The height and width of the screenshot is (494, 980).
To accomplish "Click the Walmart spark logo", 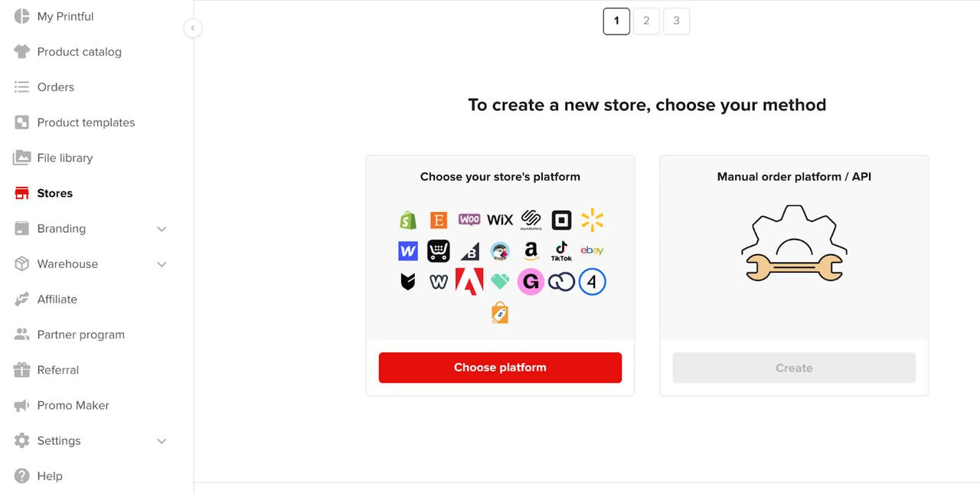I will click(x=592, y=221).
